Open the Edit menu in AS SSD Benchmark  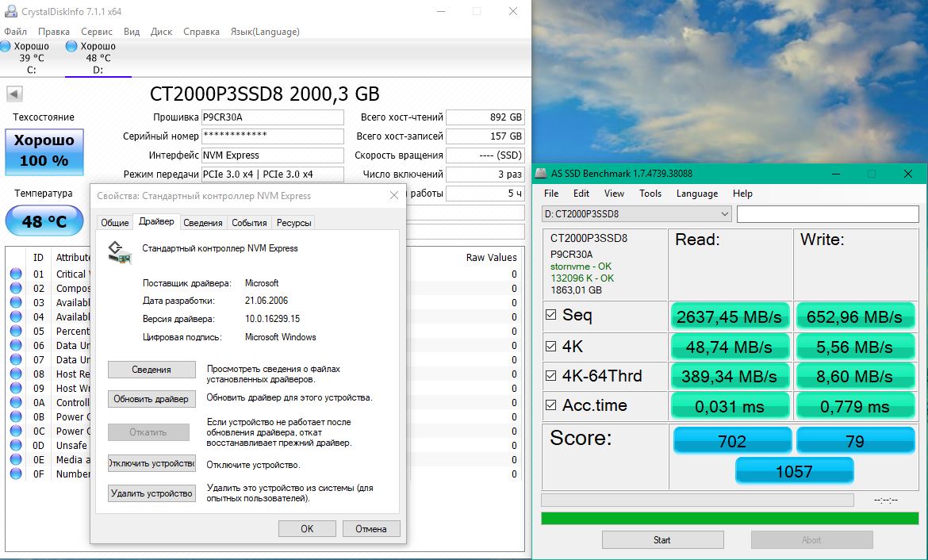pyautogui.click(x=581, y=193)
